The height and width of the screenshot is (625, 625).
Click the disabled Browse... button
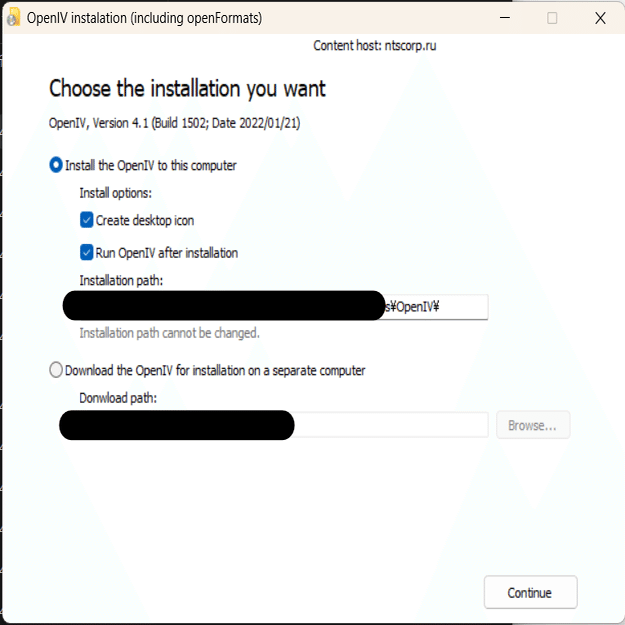533,425
